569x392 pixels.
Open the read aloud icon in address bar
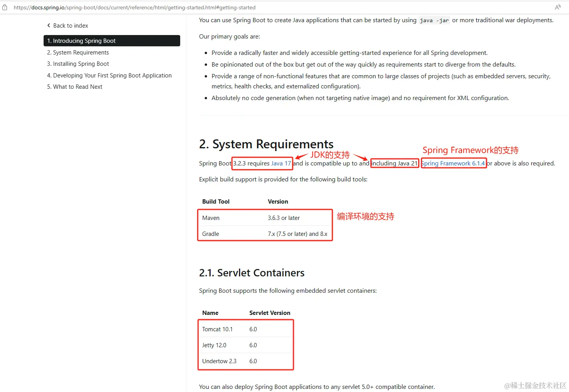pos(558,7)
